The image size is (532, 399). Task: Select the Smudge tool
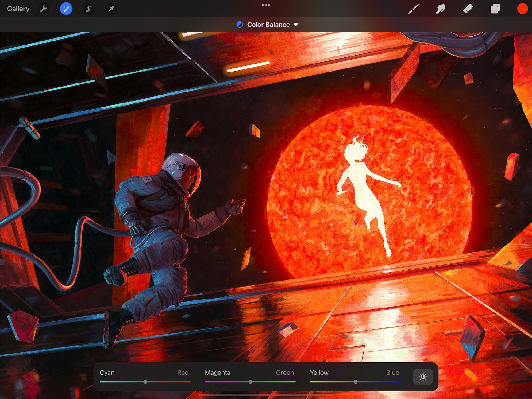(441, 9)
